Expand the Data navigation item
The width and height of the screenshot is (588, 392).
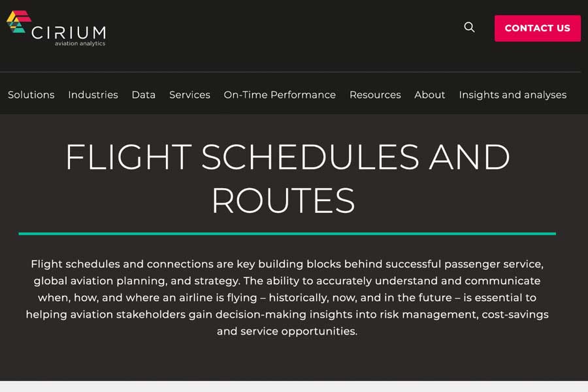[x=144, y=95]
